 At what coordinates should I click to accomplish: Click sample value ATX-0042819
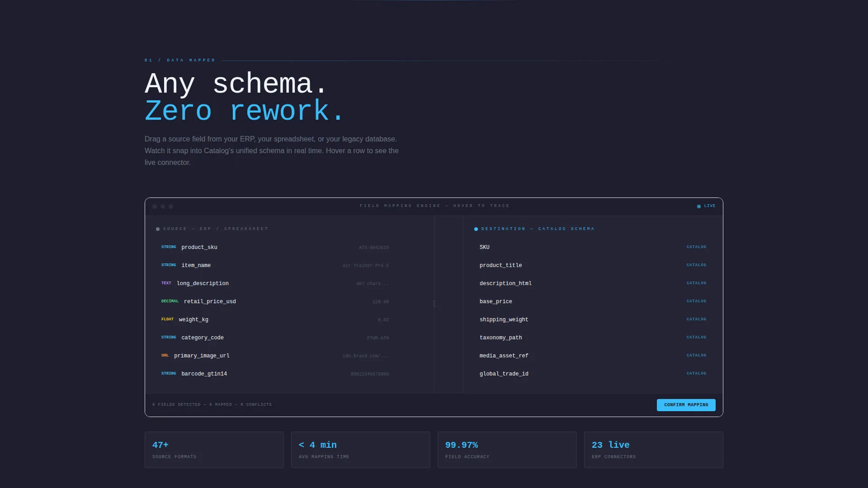tap(374, 248)
